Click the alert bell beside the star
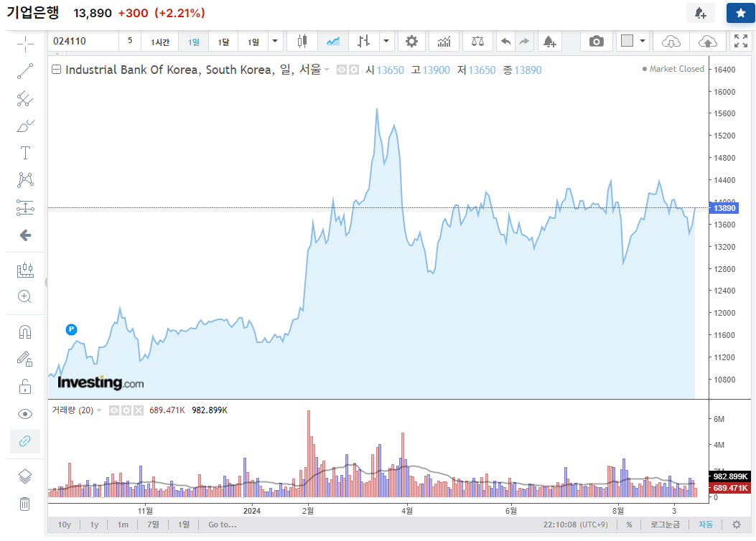Viewport: 756px width, 541px height. coord(701,13)
